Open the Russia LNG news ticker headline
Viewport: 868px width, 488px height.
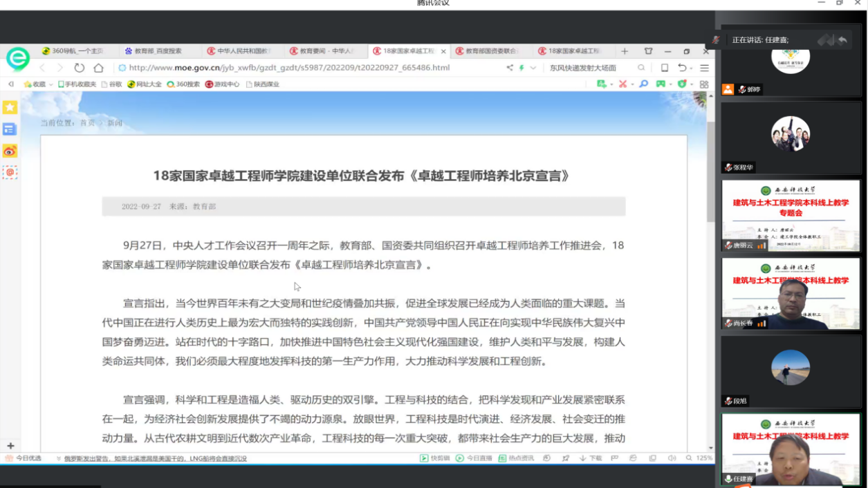pos(156,458)
